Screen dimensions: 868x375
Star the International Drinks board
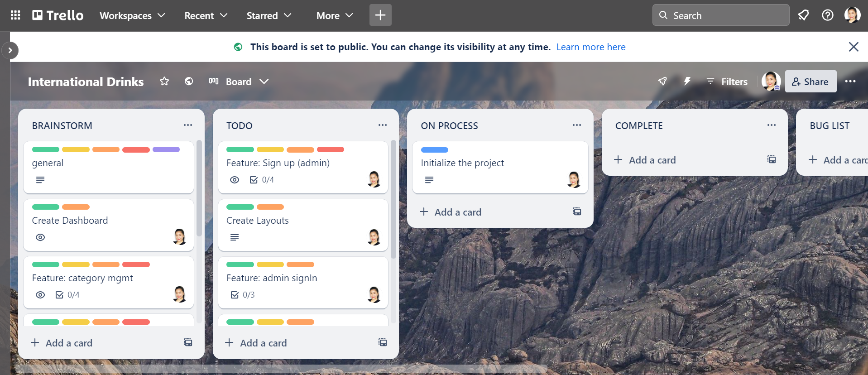pyautogui.click(x=164, y=82)
